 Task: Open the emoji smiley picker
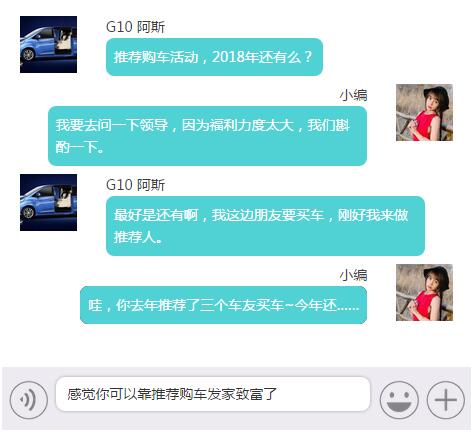click(x=399, y=400)
